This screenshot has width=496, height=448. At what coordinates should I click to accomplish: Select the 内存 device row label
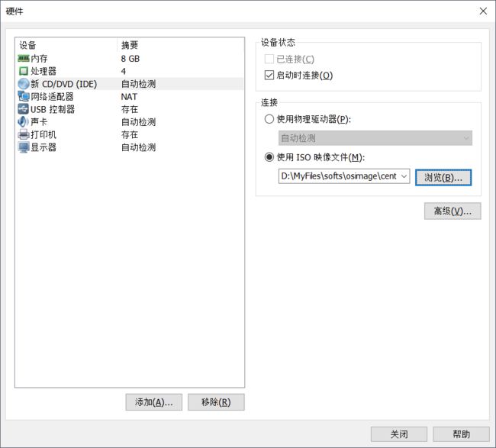pyautogui.click(x=39, y=59)
